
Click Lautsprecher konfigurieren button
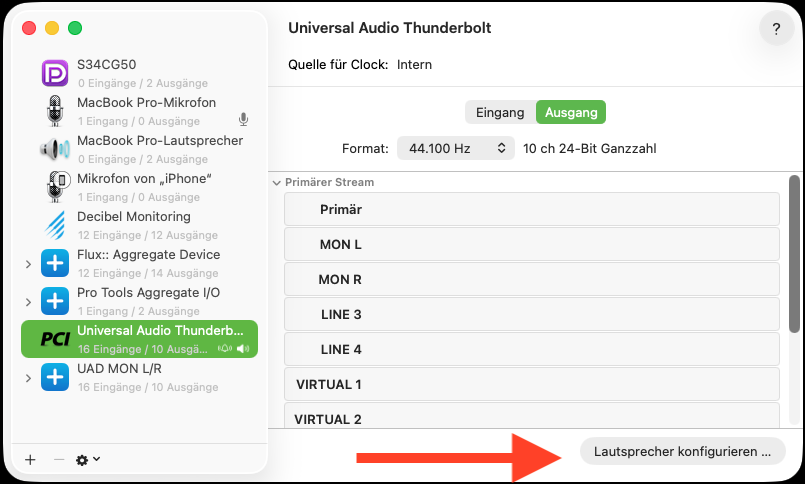coord(682,451)
